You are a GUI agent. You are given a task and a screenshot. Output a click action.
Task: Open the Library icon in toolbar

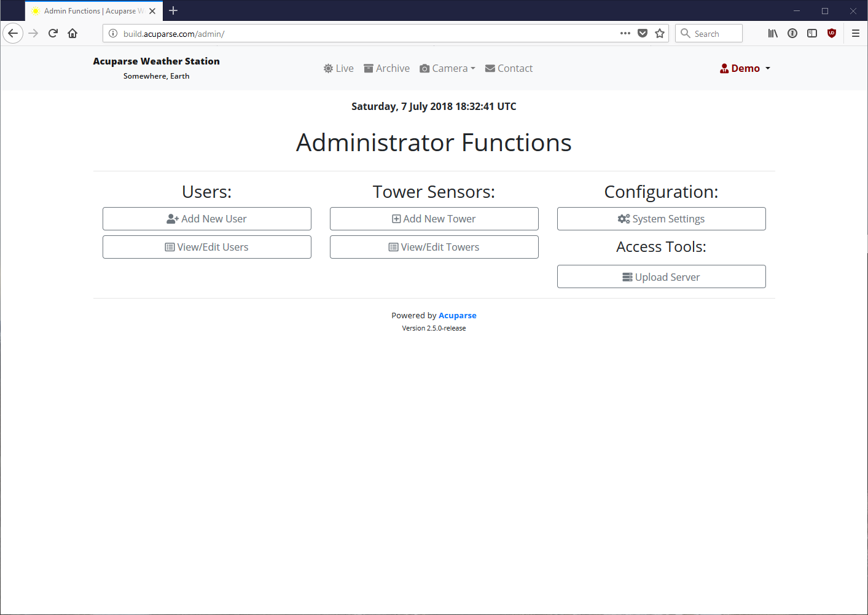pos(773,33)
